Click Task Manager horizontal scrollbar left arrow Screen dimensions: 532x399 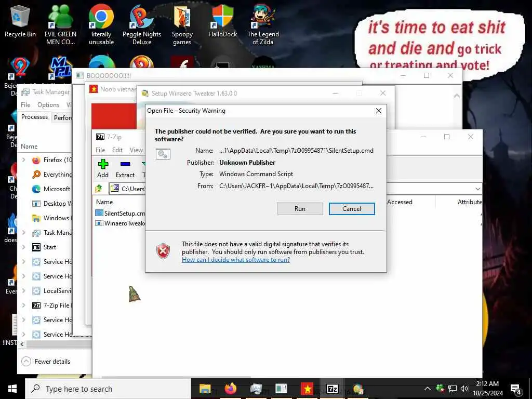22,344
